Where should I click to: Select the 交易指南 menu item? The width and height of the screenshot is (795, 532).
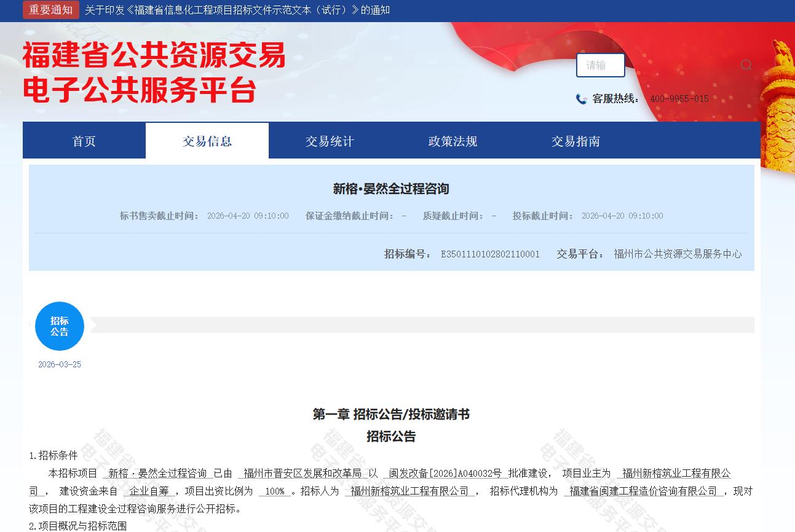pyautogui.click(x=576, y=141)
